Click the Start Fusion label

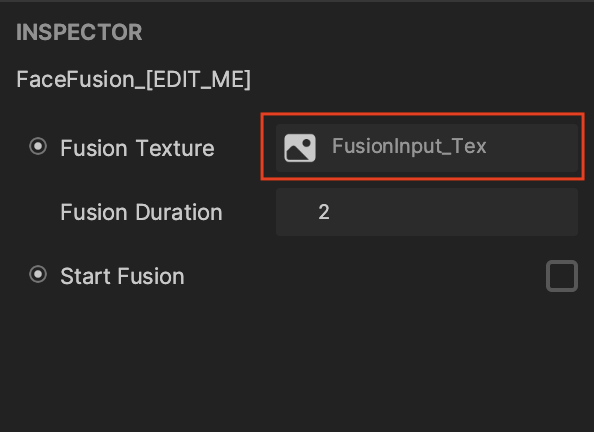(x=122, y=276)
